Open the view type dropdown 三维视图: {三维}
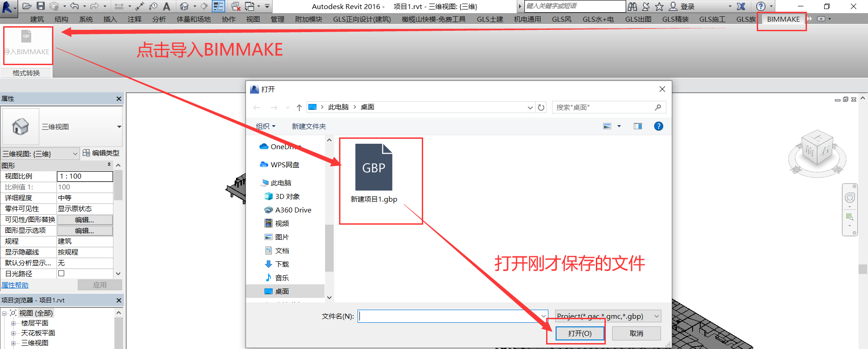 [x=40, y=154]
